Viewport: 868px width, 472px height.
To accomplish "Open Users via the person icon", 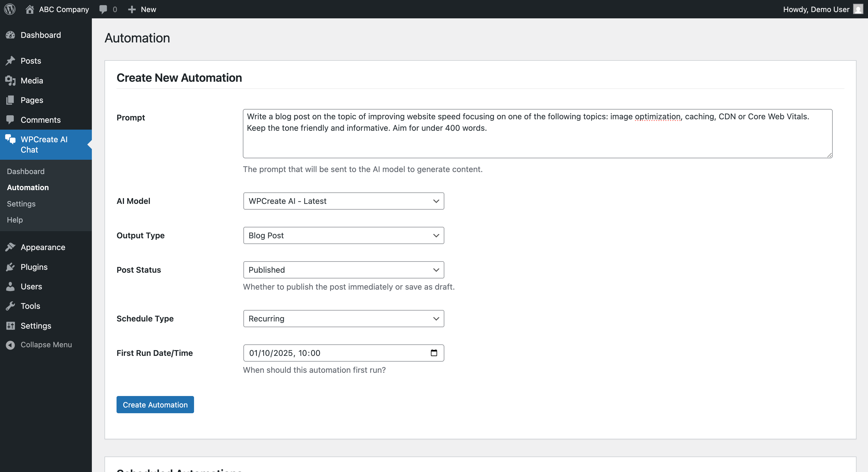I will pyautogui.click(x=10, y=286).
